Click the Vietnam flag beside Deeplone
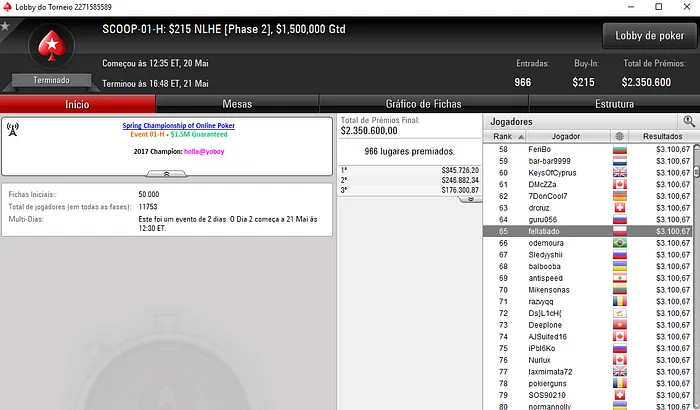Image resolution: width=700 pixels, height=410 pixels. (620, 325)
